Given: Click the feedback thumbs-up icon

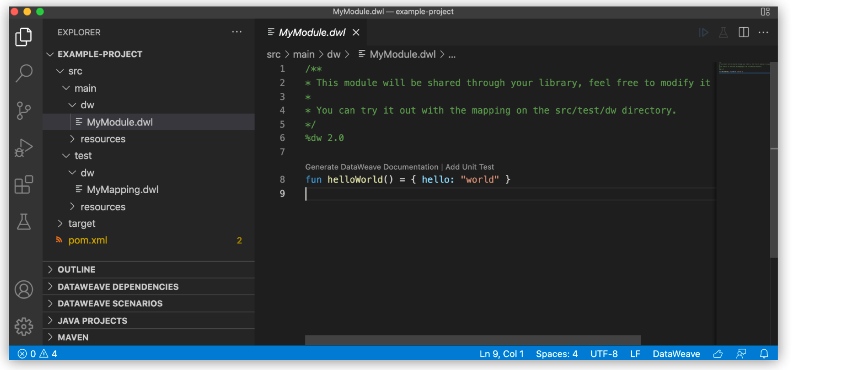Looking at the screenshot, I should point(718,353).
